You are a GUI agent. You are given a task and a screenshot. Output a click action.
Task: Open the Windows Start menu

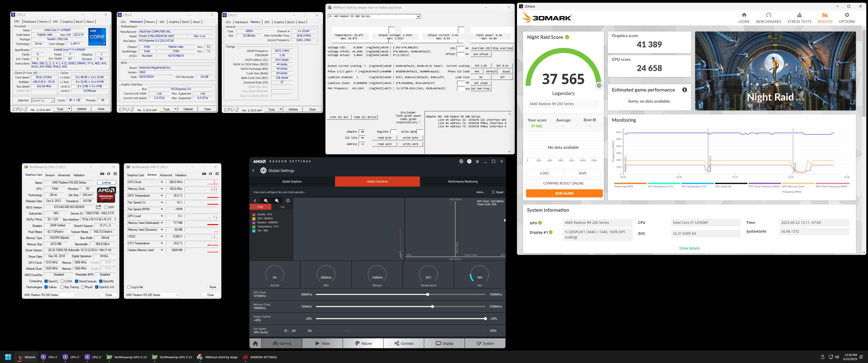coord(8,357)
